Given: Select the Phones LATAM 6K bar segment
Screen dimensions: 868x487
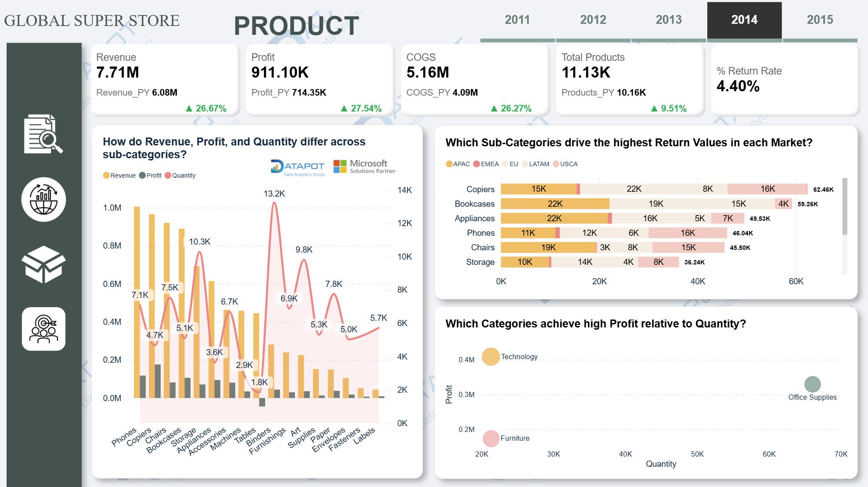Looking at the screenshot, I should point(633,233).
